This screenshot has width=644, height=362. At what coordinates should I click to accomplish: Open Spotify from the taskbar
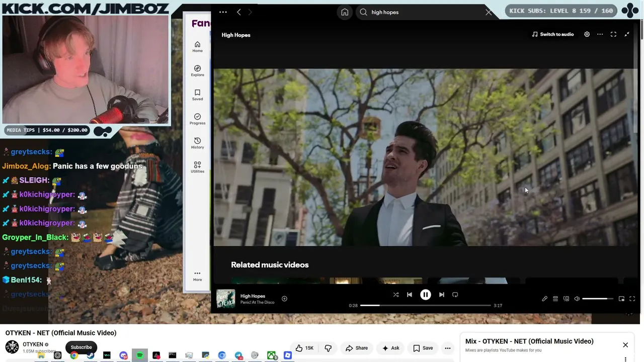pyautogui.click(x=139, y=356)
